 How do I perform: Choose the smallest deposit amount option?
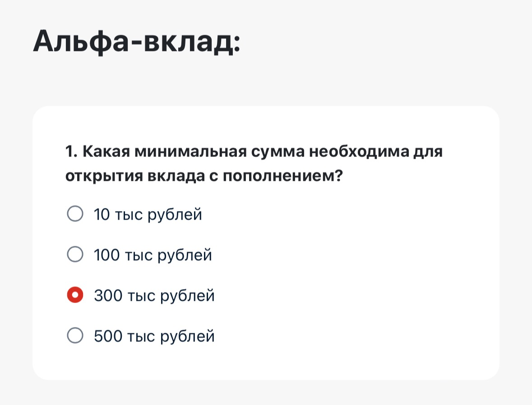click(x=75, y=214)
